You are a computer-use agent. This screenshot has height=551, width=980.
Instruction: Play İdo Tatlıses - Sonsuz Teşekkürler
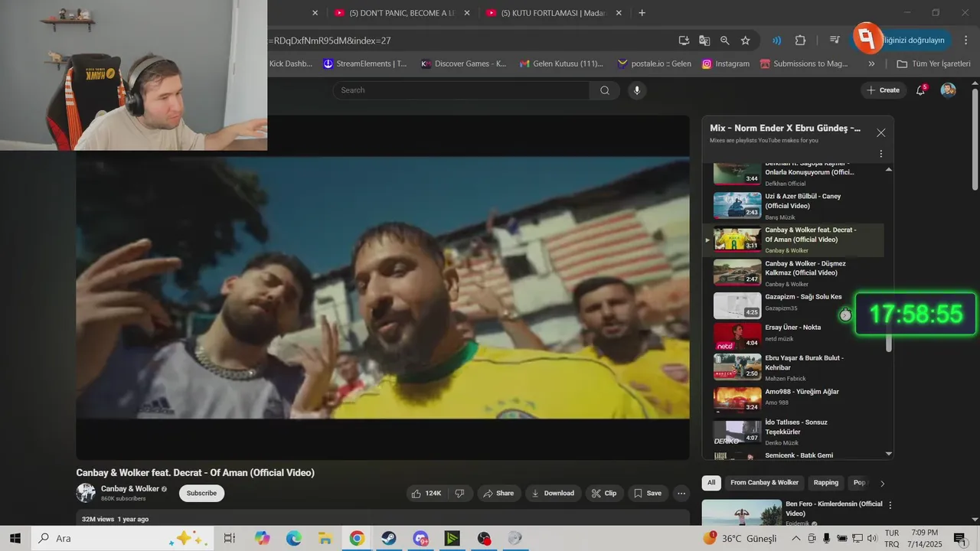793,432
